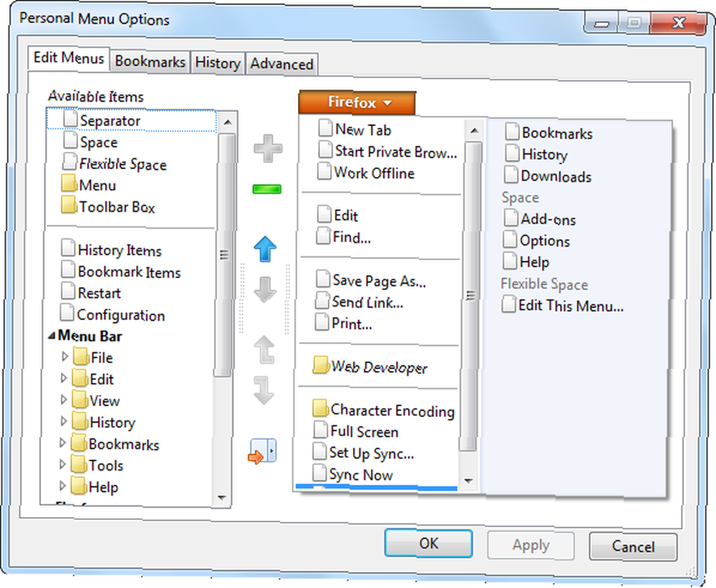The height and width of the screenshot is (588, 716).
Task: Select History in the right menu column
Action: [x=536, y=153]
